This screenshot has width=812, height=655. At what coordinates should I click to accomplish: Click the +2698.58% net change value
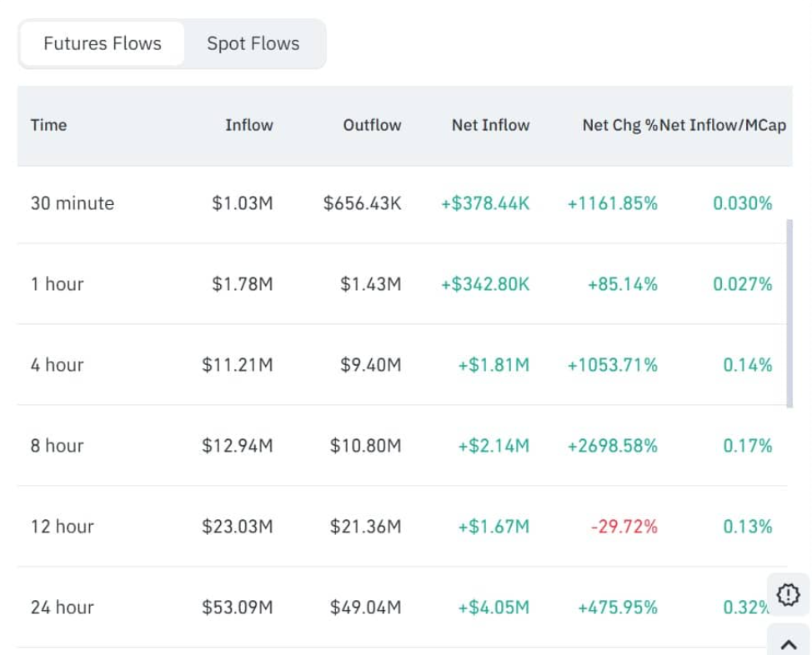[x=612, y=446]
